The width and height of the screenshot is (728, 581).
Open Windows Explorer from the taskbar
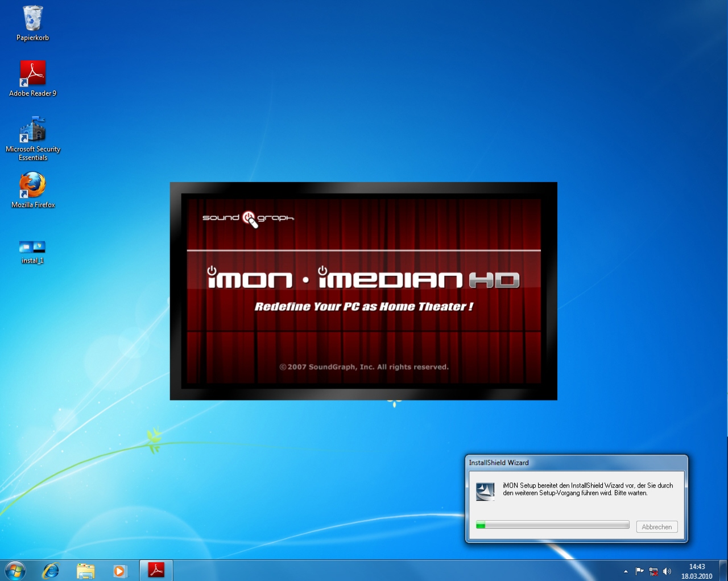pyautogui.click(x=85, y=570)
